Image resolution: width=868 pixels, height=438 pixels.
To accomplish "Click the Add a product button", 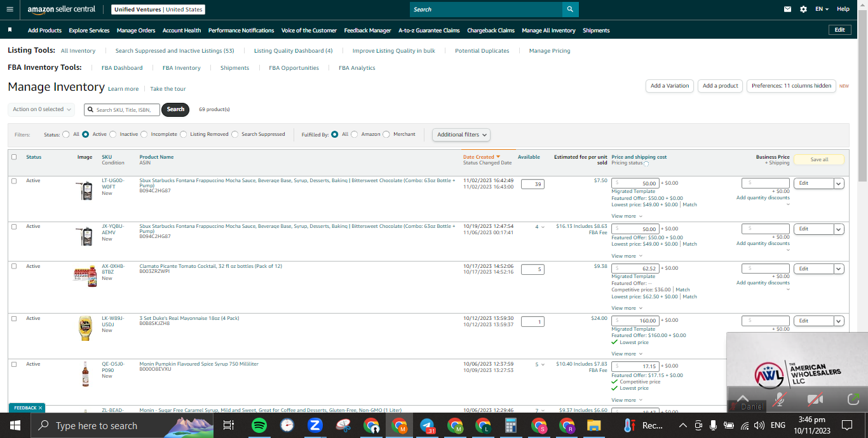I will point(721,86).
